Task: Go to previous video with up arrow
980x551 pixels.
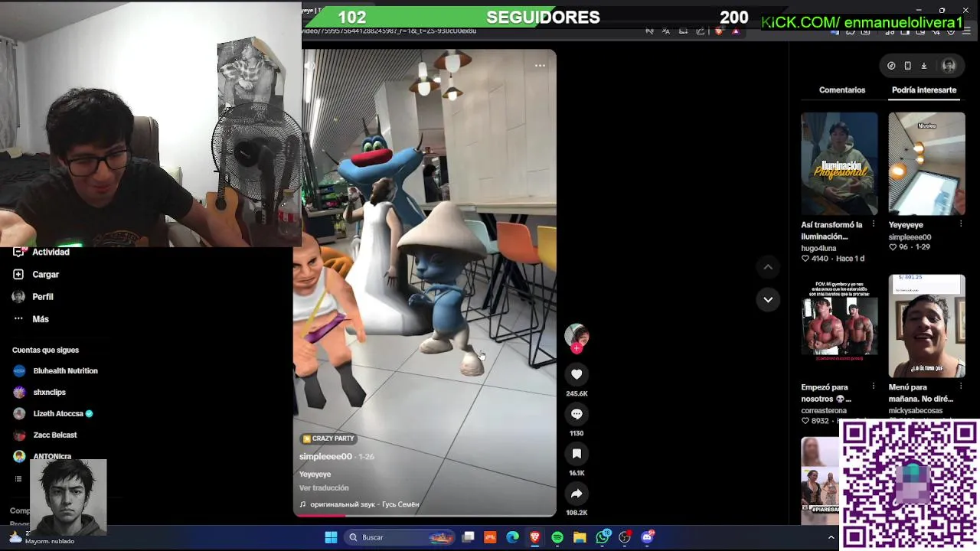Action: coord(768,267)
